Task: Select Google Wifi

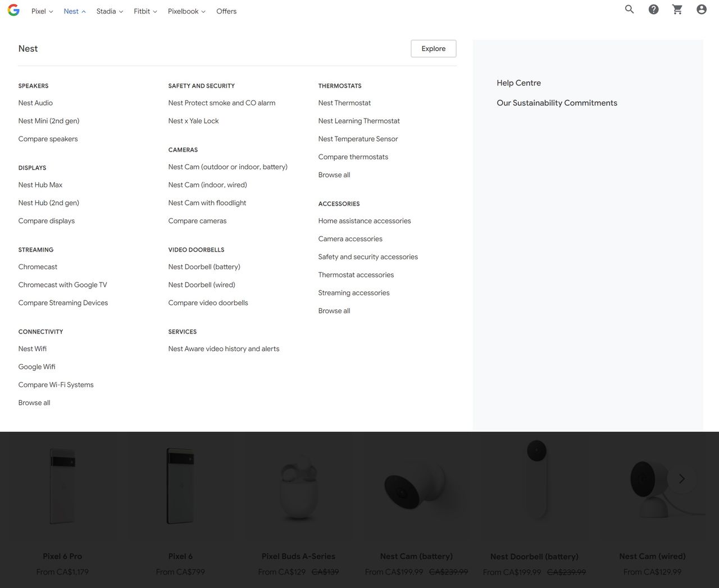Action: tap(37, 367)
